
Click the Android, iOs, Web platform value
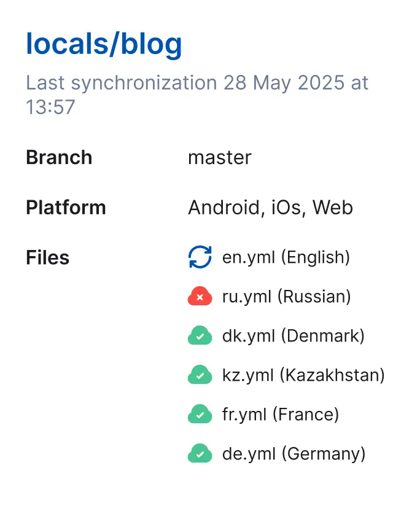tap(270, 208)
